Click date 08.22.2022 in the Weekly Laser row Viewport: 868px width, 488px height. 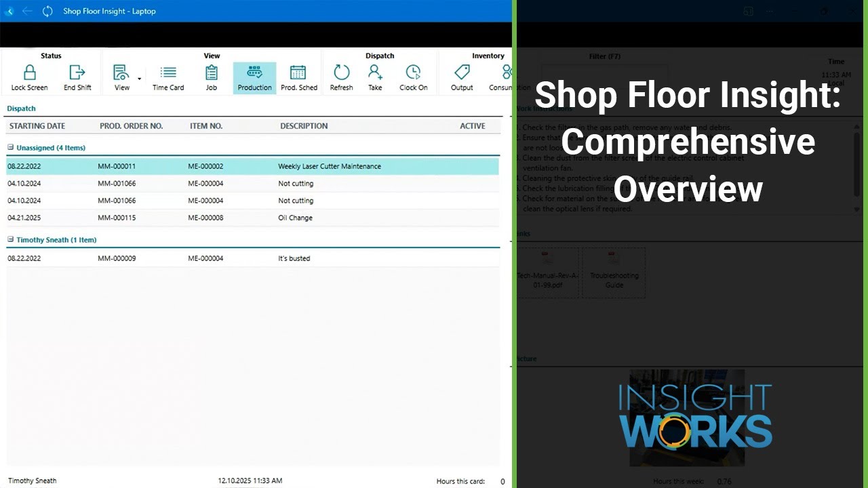[24, 166]
